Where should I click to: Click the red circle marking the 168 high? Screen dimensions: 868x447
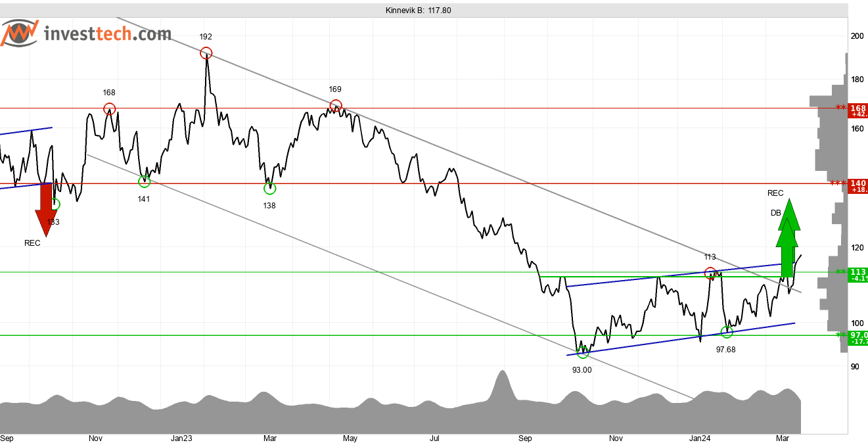pos(109,109)
